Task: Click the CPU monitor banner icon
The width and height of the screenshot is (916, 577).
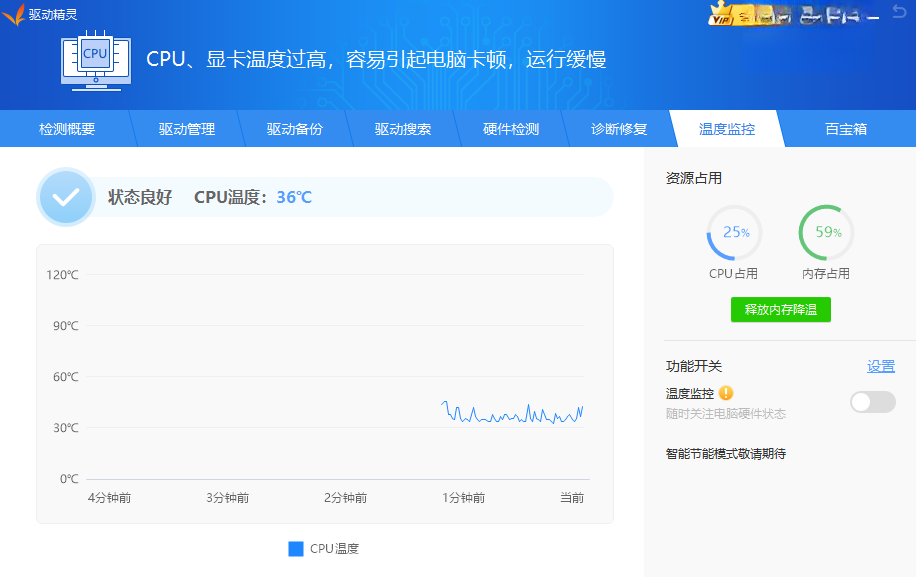Action: pyautogui.click(x=96, y=61)
